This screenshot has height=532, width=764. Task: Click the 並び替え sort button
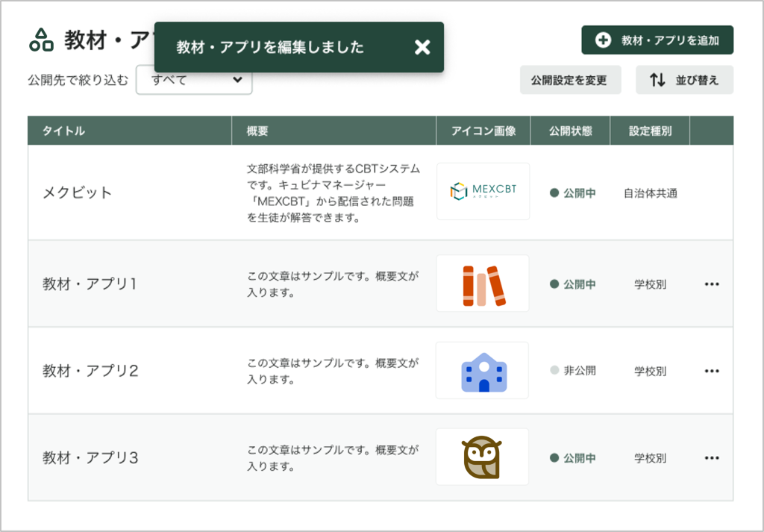point(684,80)
